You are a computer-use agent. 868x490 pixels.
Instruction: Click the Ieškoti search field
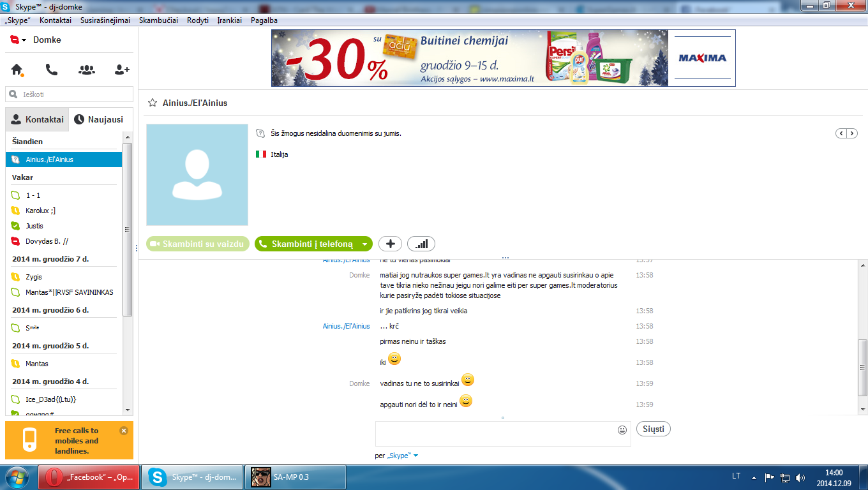tap(70, 94)
